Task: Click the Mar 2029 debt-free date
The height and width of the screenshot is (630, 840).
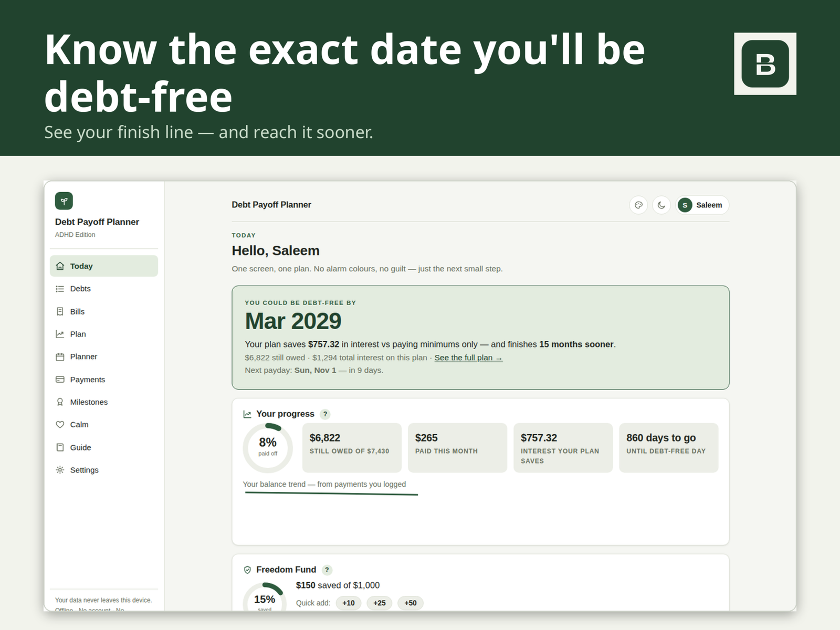Action: (293, 321)
